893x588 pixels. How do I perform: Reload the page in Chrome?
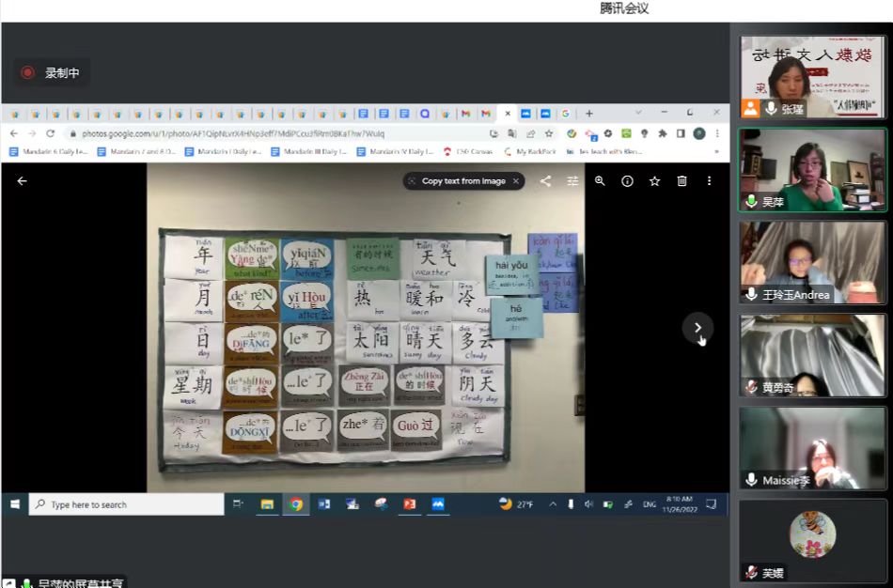(x=51, y=133)
